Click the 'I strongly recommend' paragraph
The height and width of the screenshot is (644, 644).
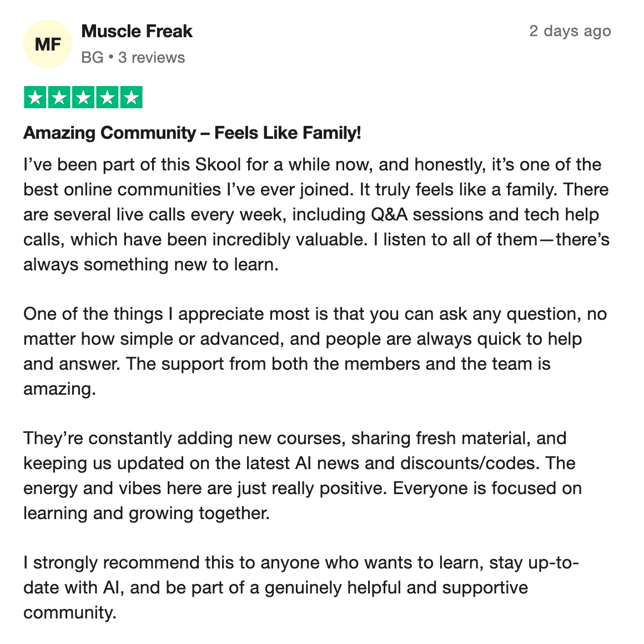click(301, 587)
